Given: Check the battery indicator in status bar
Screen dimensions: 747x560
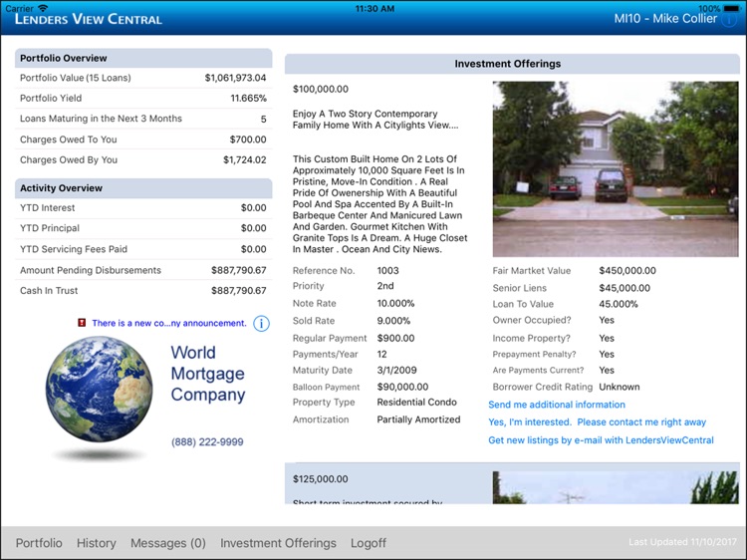Looking at the screenshot, I should click(731, 8).
